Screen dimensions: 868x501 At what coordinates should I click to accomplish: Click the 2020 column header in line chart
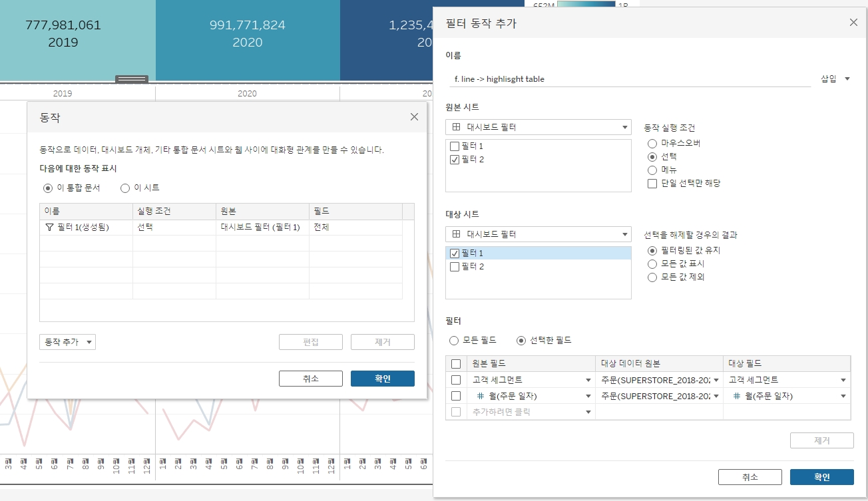point(247,94)
